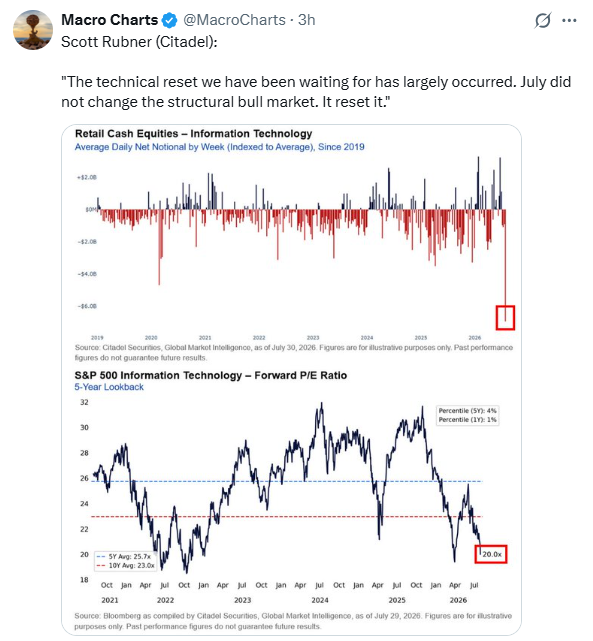Open the three-dot more options menu
Screen dimensions: 593x641
pos(569,20)
